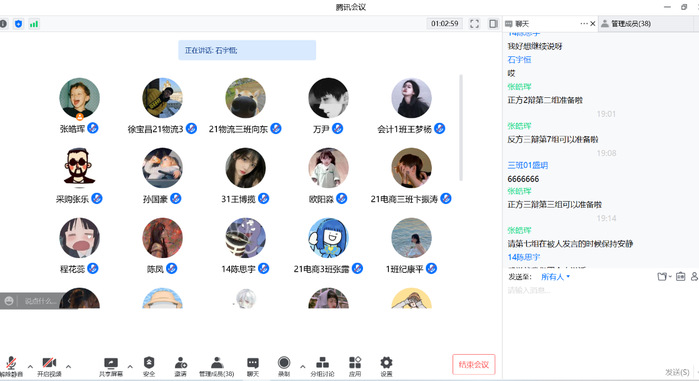Click the 正在讲话 speaking banner
Screen dimensions: 699x381
247,50
